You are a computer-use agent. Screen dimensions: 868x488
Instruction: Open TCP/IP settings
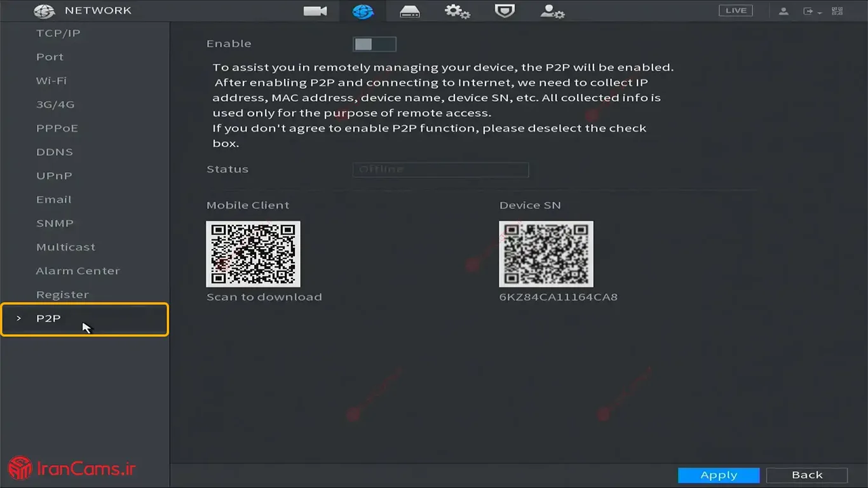click(58, 33)
